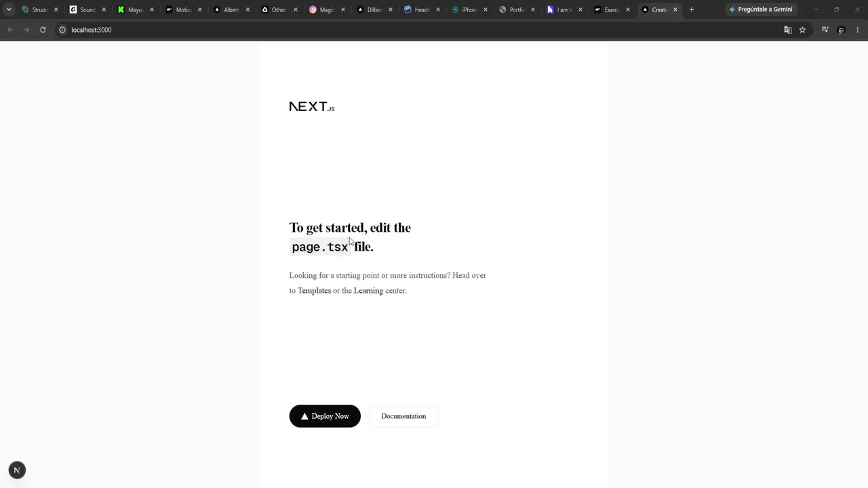
Task: Close the iPhone tab
Action: point(486,9)
